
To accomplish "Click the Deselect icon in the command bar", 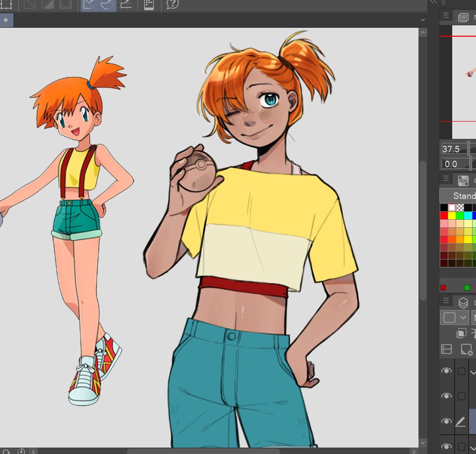I will coord(30,4).
